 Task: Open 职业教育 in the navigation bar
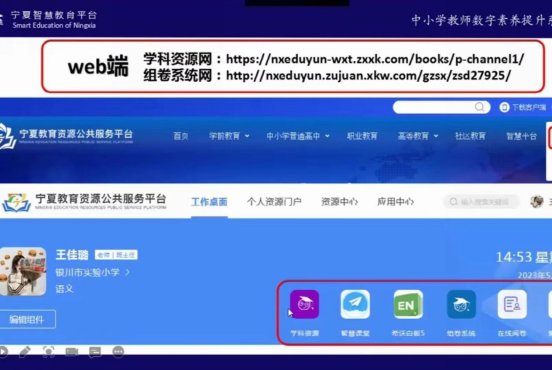click(x=362, y=136)
